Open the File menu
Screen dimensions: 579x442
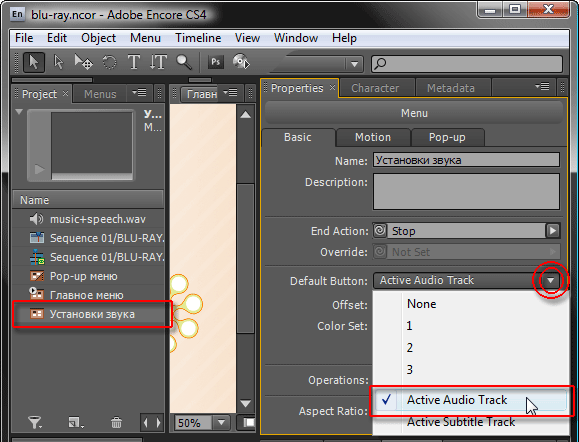click(24, 38)
